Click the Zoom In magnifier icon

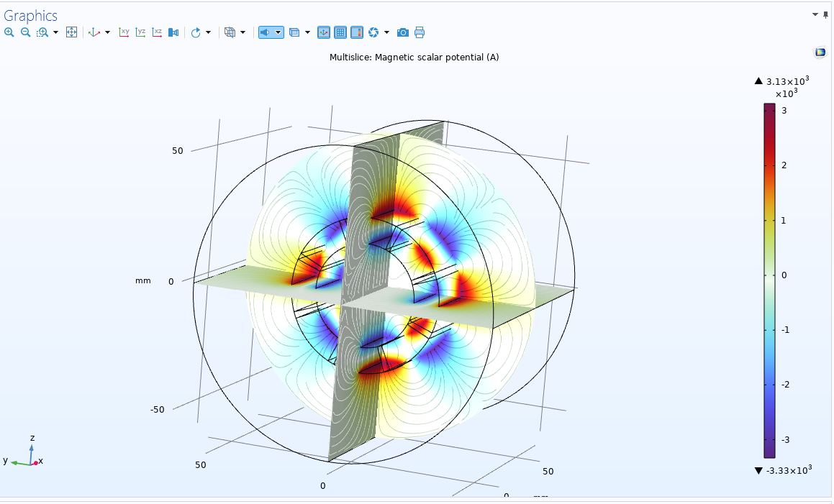coord(9,32)
